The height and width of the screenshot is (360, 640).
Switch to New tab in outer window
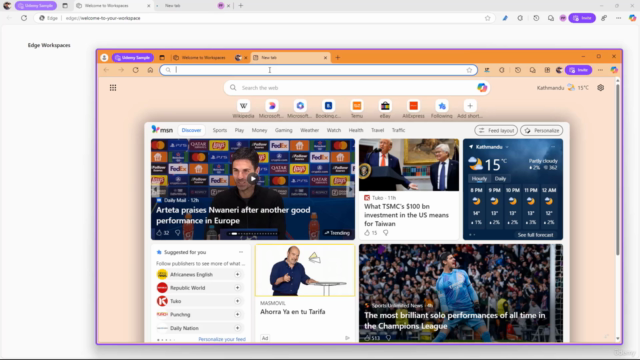click(x=192, y=6)
